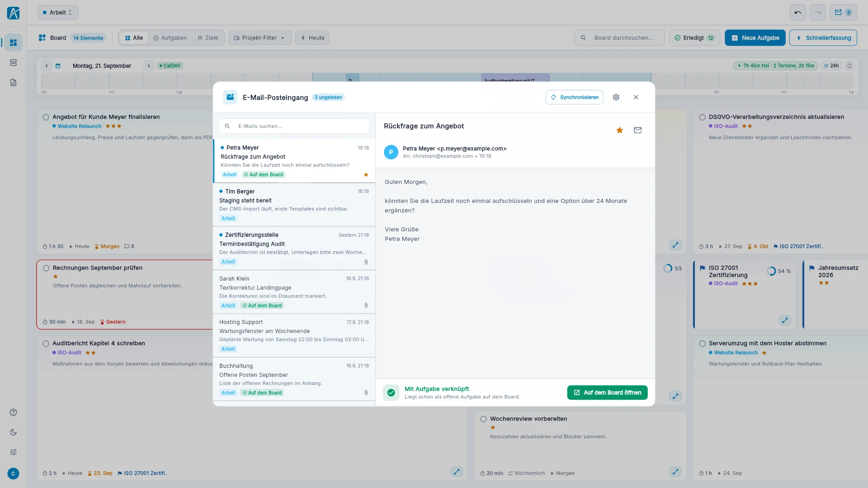Click the refresh icon next to 24h
Screen dimensions: 868x488
(x=849, y=66)
